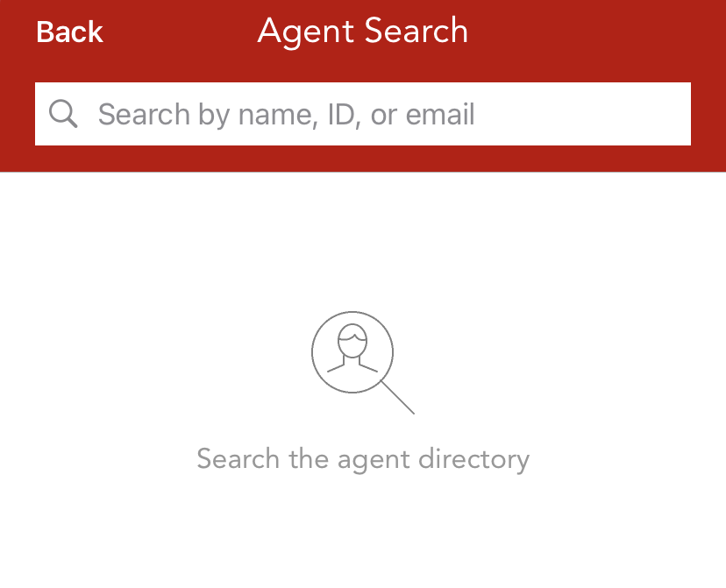Screen dimensions: 726x588
Task: Click the handle of the large magnifier graphic
Action: click(x=397, y=397)
